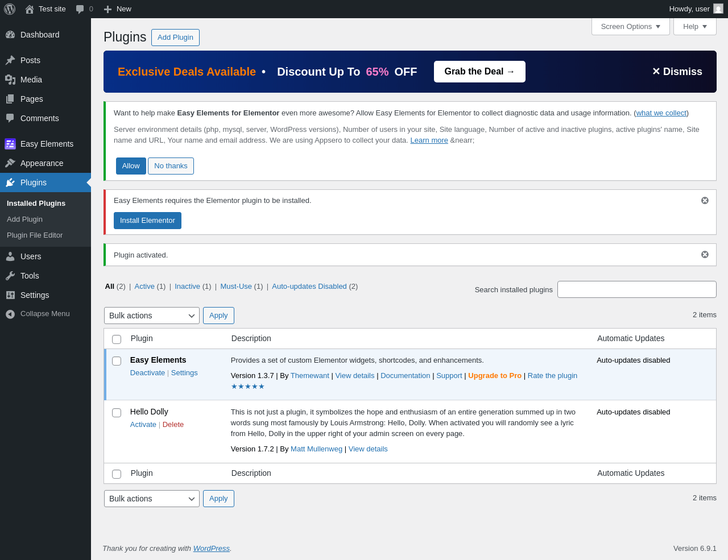728x560 pixels.
Task: Dismiss the Plugin activated notice
Action: click(x=705, y=255)
